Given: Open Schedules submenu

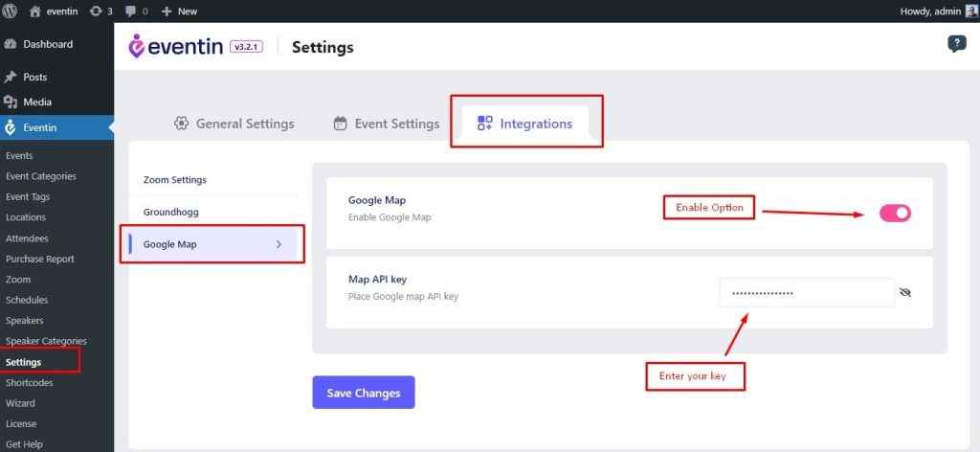Looking at the screenshot, I should click(27, 300).
